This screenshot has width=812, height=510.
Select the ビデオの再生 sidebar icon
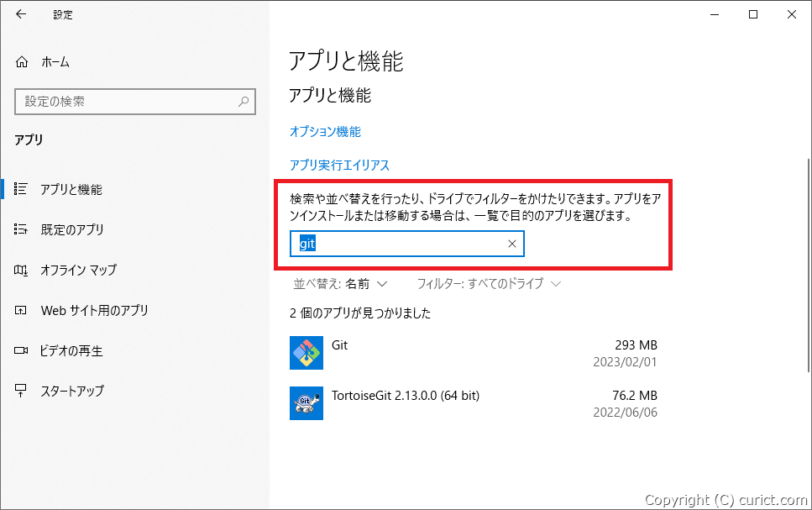pos(21,351)
